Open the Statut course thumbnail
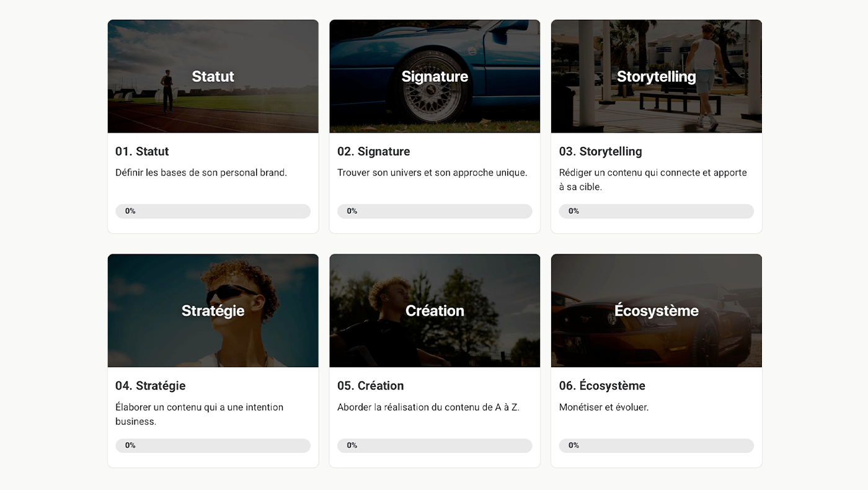868x490 pixels. 213,76
